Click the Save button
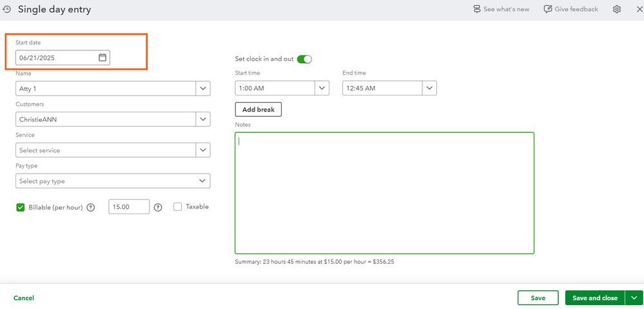 [538, 298]
